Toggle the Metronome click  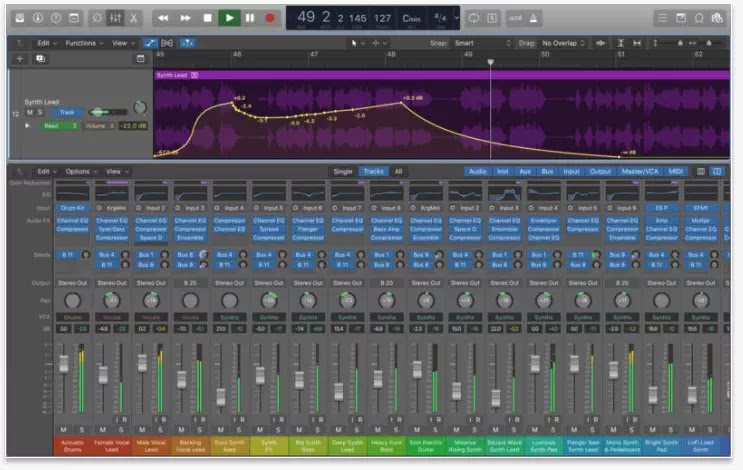(534, 18)
